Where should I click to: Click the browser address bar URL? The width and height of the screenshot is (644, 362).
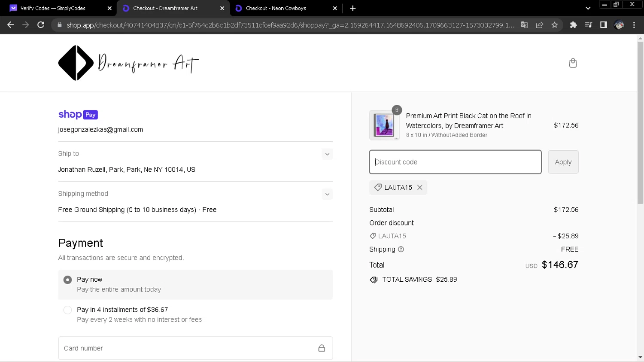pos(290,25)
